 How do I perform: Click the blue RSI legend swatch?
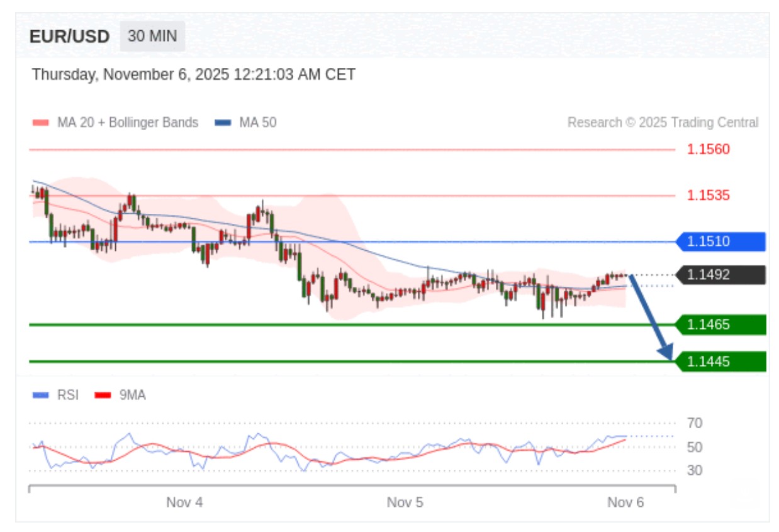[40, 396]
